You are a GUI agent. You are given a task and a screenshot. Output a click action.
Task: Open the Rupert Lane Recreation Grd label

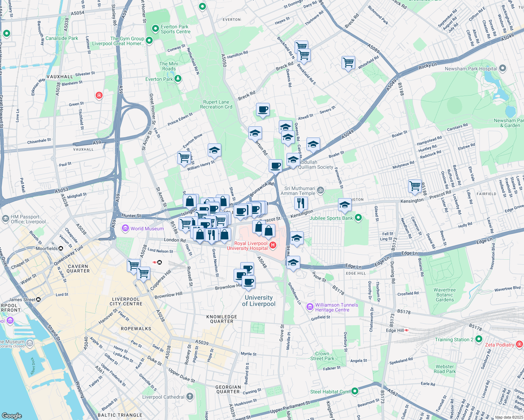click(216, 104)
